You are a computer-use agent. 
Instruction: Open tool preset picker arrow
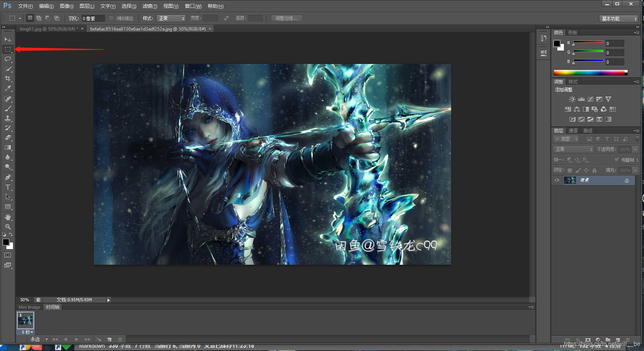20,18
